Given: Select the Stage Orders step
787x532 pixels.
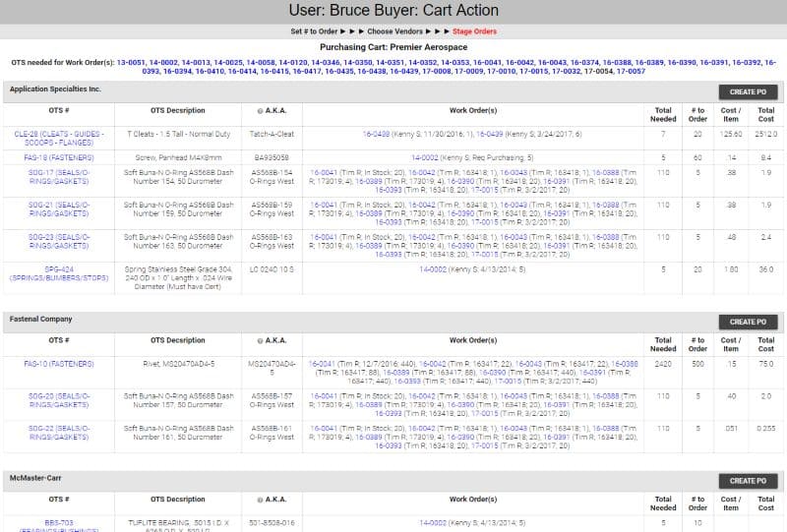Looking at the screenshot, I should click(474, 31).
